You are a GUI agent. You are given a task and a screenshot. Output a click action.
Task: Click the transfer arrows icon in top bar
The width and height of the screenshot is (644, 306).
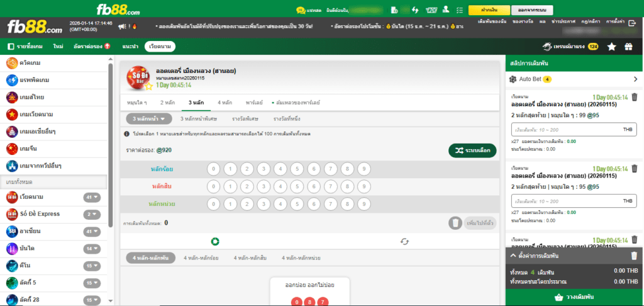[415, 10]
